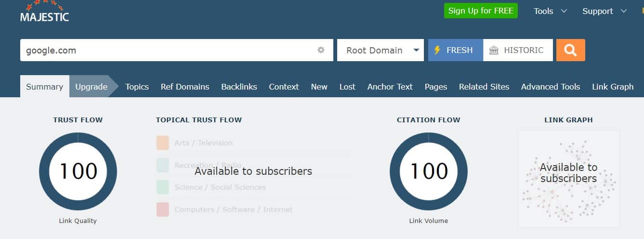This screenshot has height=248, width=644.
Task: Click the Link Graph preview thumbnail
Action: point(569,179)
